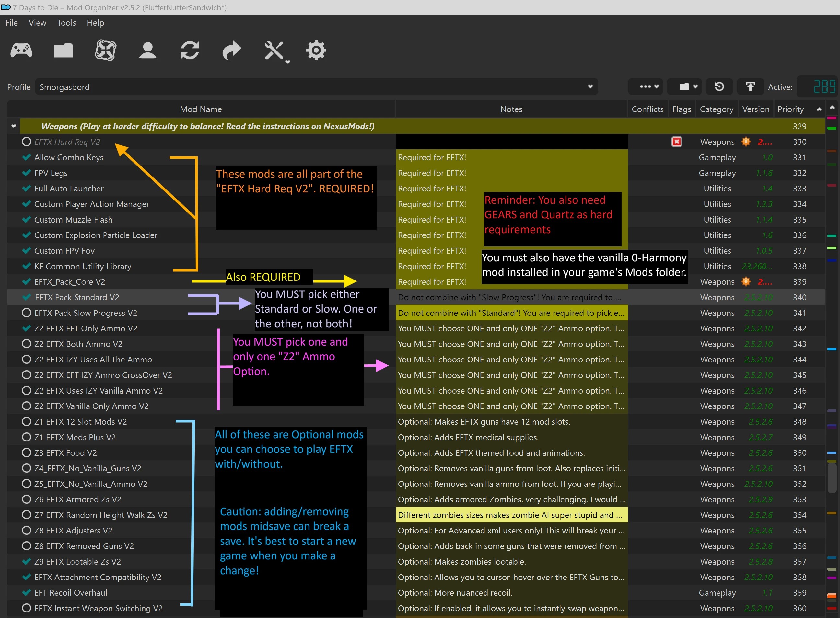Click the Gameplay category of EFT Recoil Overhaul
This screenshot has height=618, width=840.
pos(717,592)
